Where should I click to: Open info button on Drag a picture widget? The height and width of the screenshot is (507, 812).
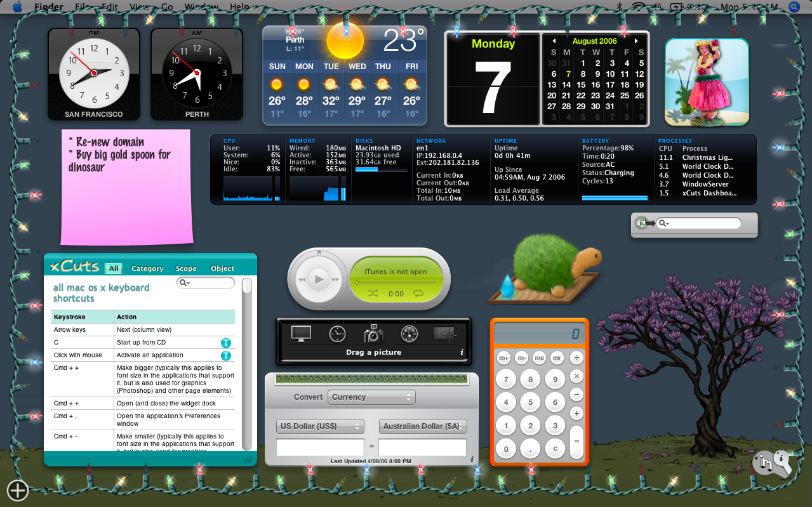pos(462,352)
